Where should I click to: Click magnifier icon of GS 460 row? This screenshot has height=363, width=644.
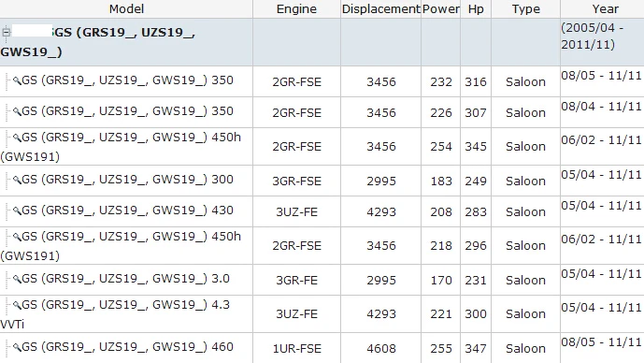coord(17,347)
